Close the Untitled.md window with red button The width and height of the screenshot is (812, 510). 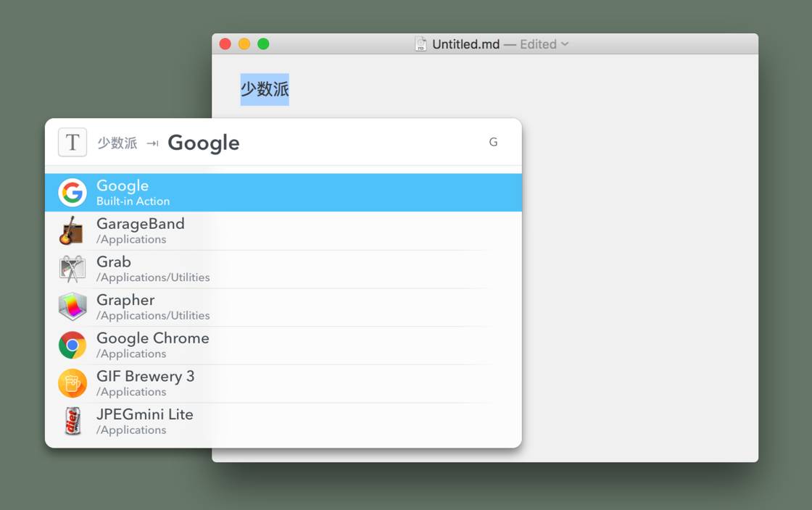[x=225, y=44]
